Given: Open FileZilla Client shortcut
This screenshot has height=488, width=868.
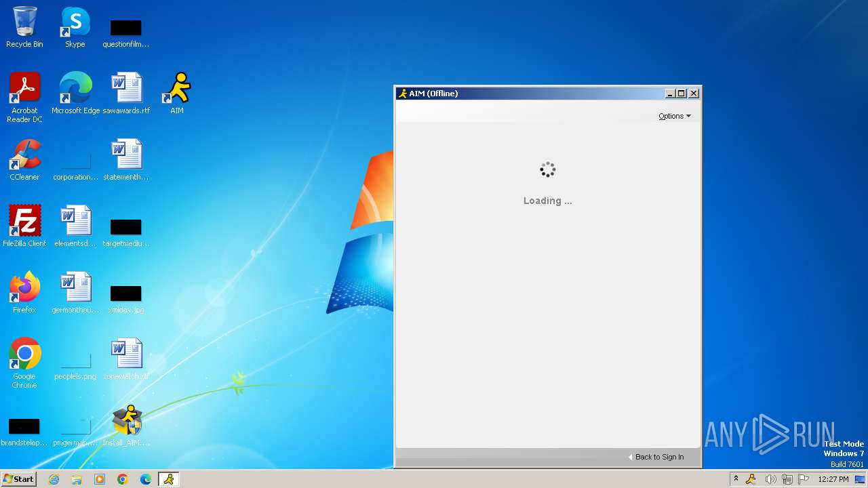Looking at the screenshot, I should coord(24,226).
